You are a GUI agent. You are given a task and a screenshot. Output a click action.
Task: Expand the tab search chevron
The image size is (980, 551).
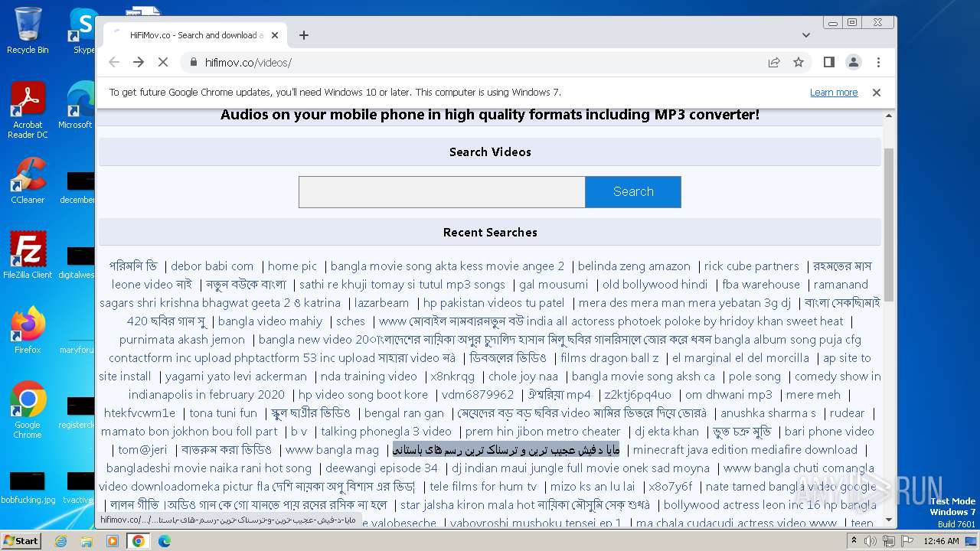[806, 35]
